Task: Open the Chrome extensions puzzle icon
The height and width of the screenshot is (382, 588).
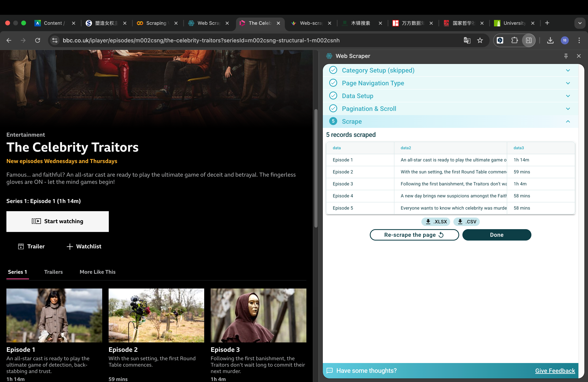Action: click(514, 40)
